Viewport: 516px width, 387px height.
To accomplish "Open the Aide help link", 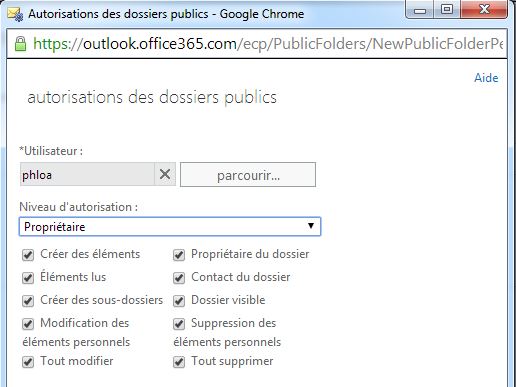I will point(486,78).
